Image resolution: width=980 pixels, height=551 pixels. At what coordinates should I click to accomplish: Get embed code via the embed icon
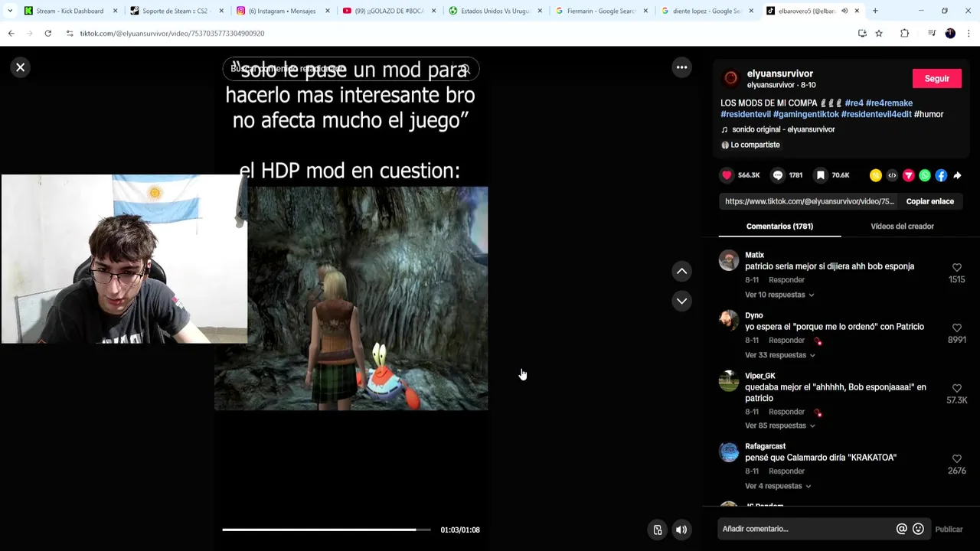pyautogui.click(x=892, y=175)
